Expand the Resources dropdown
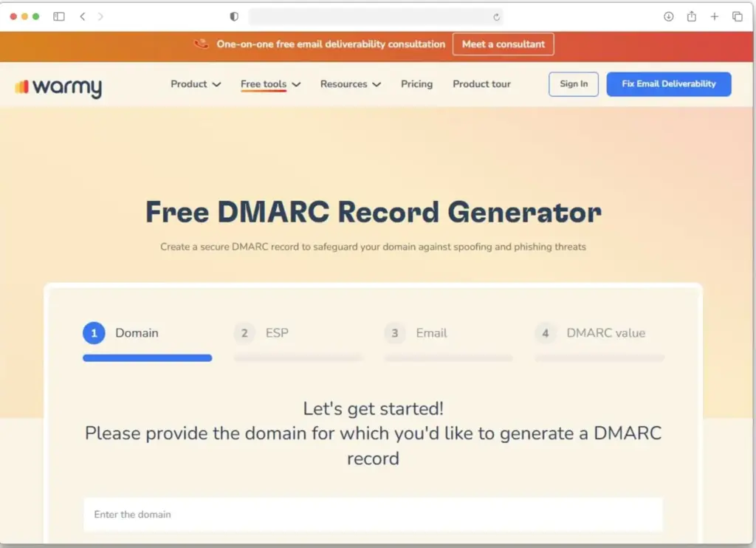Viewport: 756px width, 548px height. 350,84
